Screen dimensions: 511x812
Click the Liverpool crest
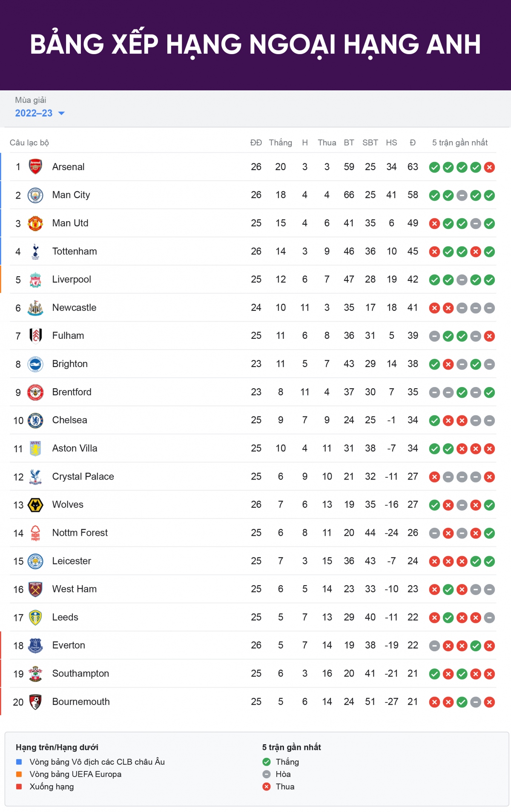pyautogui.click(x=35, y=279)
